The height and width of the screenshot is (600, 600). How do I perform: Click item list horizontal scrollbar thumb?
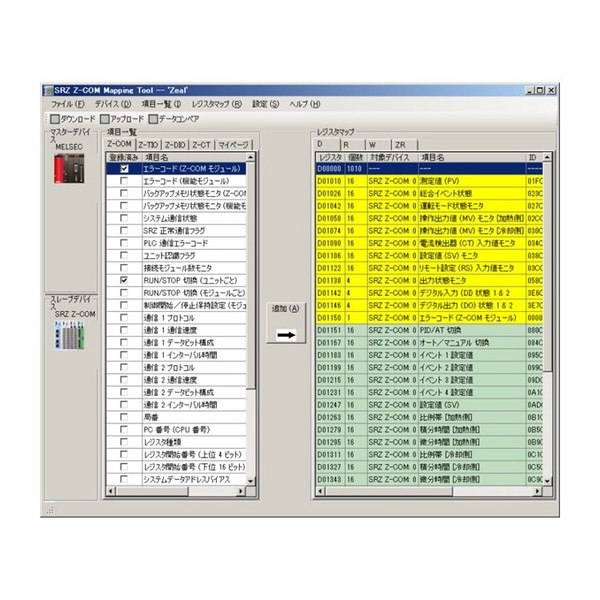click(152, 491)
